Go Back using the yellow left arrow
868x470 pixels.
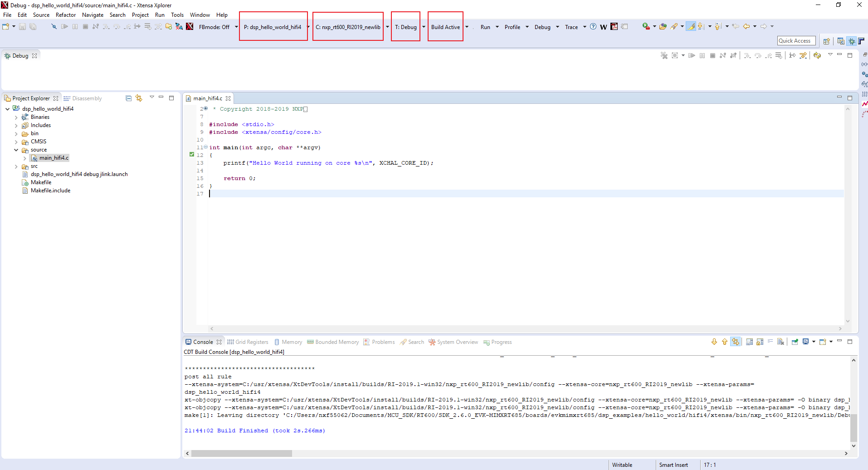click(746, 27)
